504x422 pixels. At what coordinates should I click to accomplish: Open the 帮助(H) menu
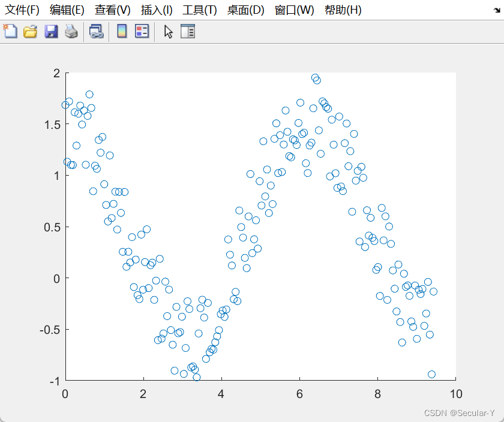[343, 10]
